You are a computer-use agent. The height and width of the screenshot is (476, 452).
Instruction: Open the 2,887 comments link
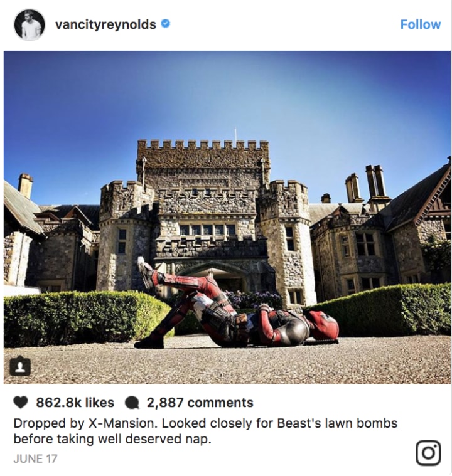click(x=200, y=403)
